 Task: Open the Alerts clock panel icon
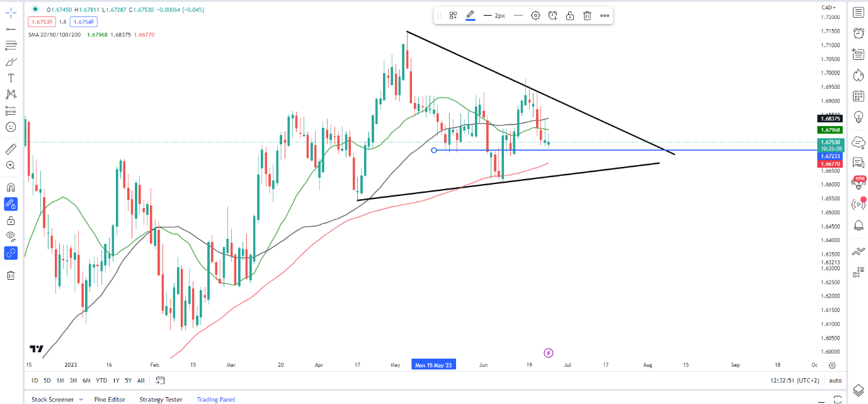coord(858,33)
